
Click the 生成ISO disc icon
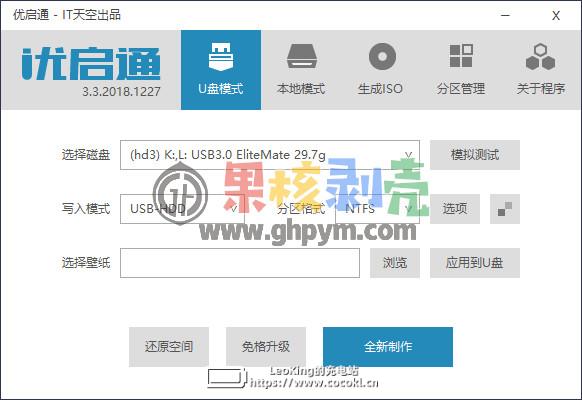point(382,56)
